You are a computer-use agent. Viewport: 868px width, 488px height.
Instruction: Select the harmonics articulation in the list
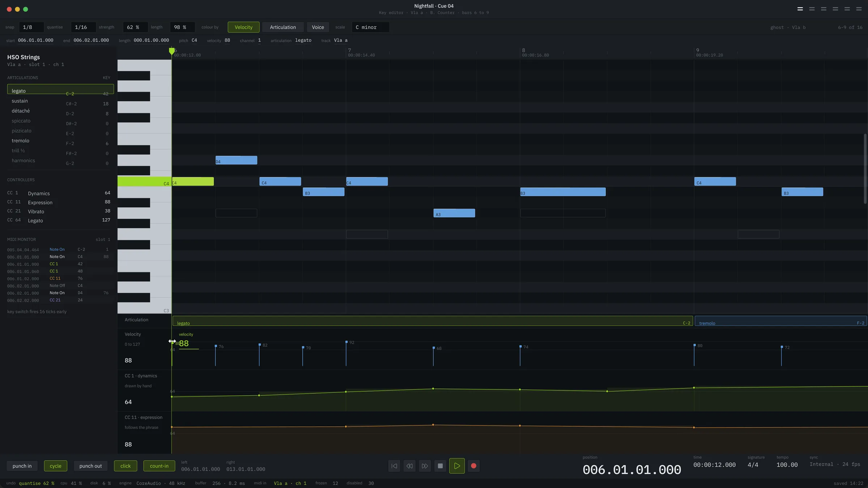click(60, 160)
